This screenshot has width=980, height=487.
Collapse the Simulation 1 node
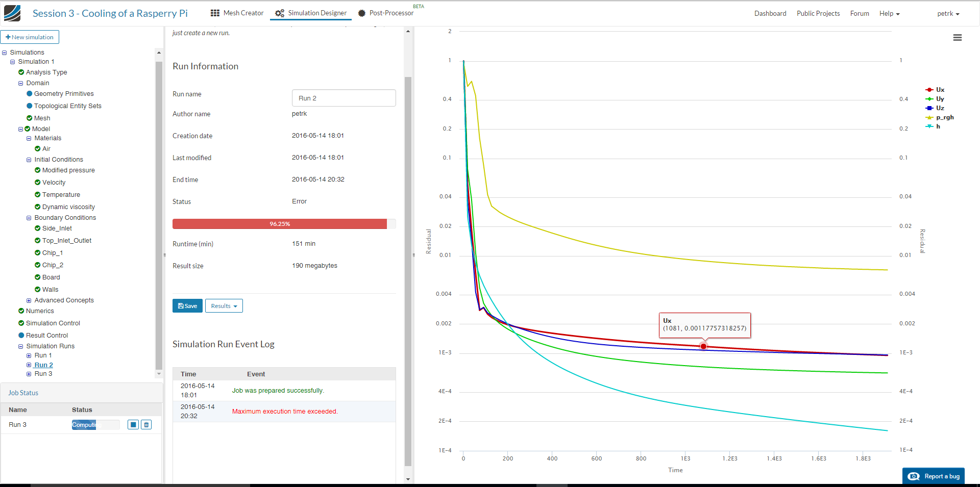click(x=13, y=62)
